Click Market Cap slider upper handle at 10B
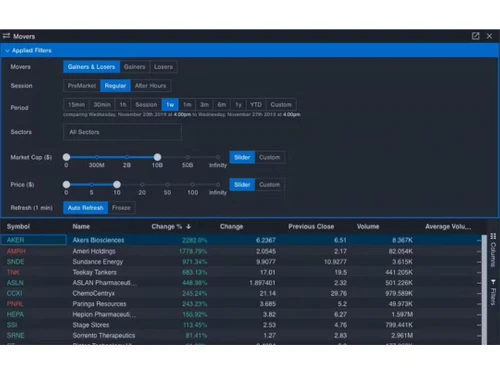This screenshot has height=375, width=500. click(157, 157)
